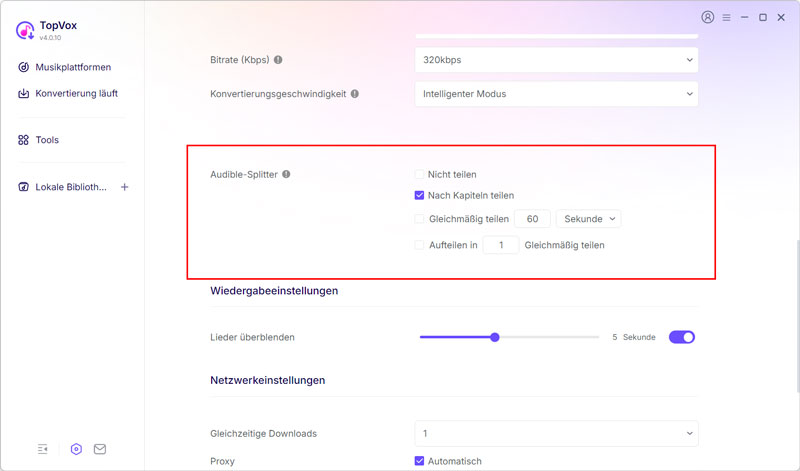
Task: Click the Bitrate (Kbps) label
Action: 240,60
